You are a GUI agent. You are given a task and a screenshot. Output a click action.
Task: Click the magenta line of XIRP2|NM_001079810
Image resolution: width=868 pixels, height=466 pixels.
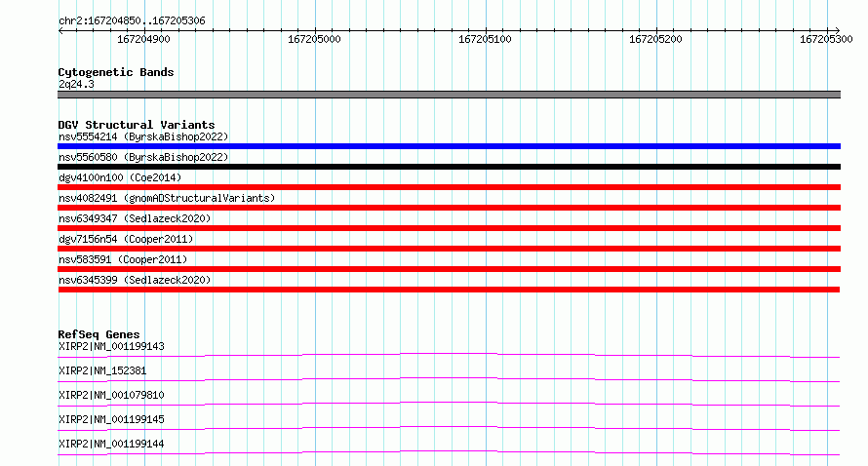[x=449, y=404]
